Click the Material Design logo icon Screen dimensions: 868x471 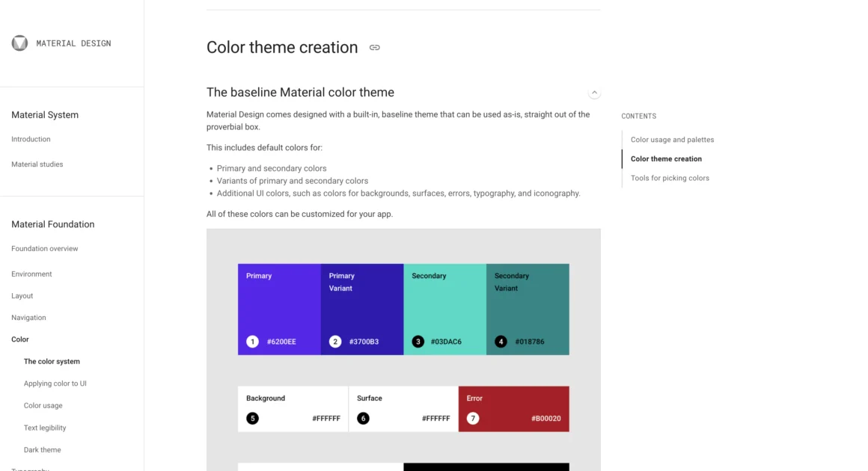[x=20, y=43]
